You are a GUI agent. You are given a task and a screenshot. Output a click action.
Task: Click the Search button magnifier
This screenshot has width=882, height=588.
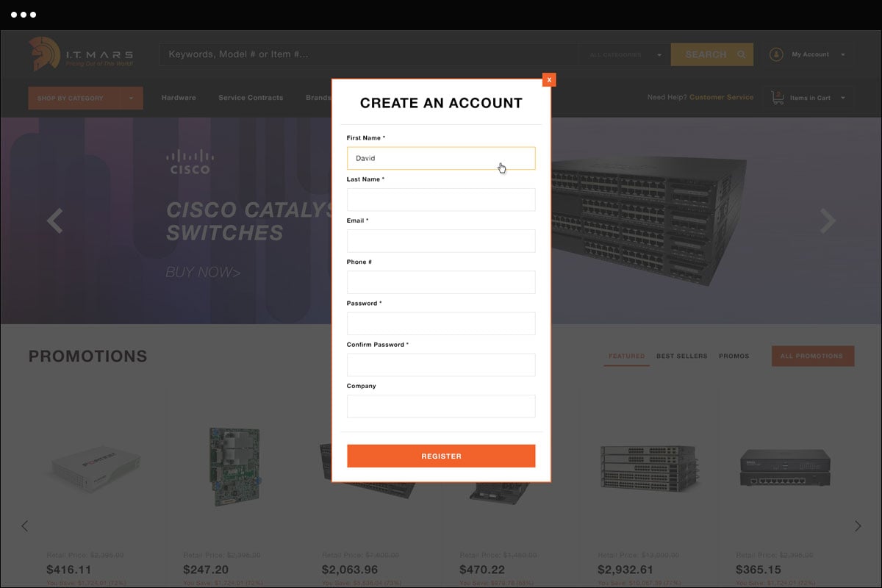pos(742,54)
